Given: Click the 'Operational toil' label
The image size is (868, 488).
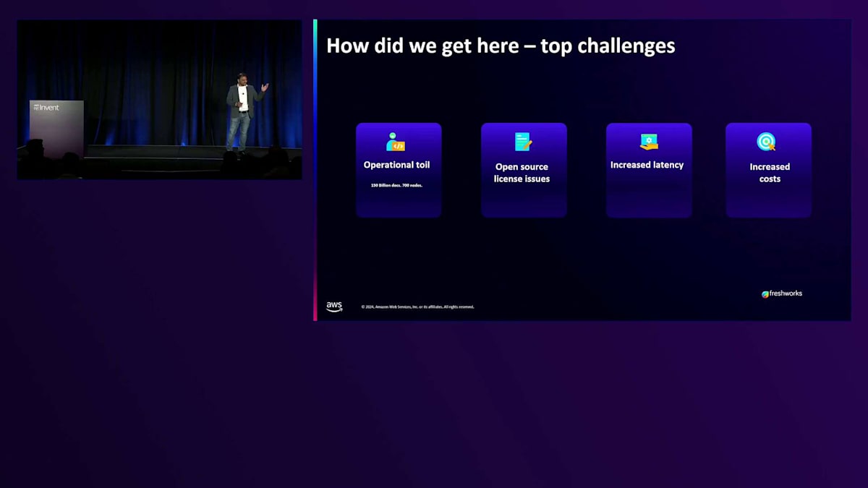Looking at the screenshot, I should [396, 165].
